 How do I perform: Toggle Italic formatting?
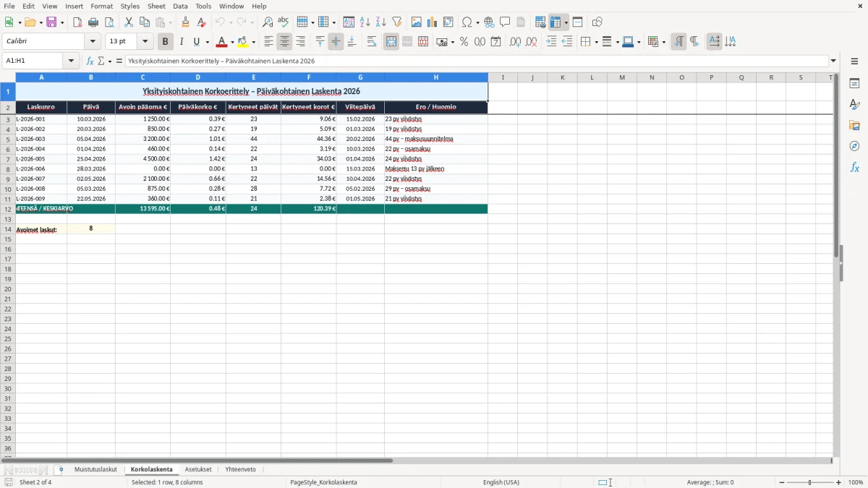pyautogui.click(x=182, y=42)
